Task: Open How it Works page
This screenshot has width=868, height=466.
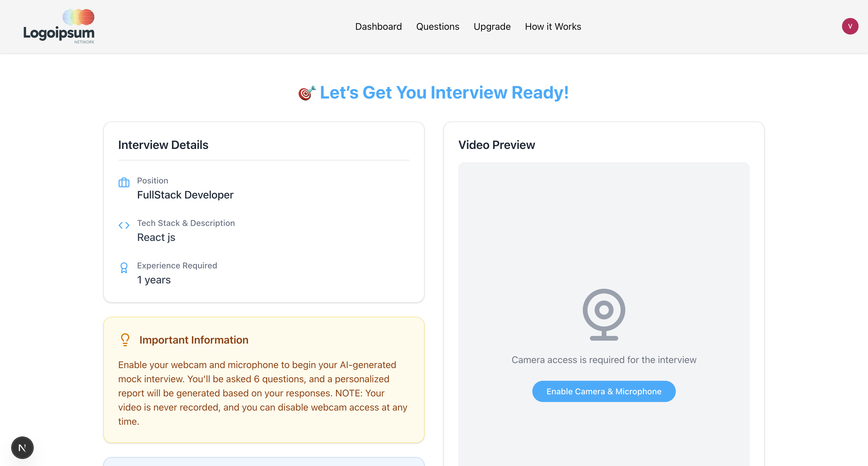Action: pyautogui.click(x=553, y=27)
